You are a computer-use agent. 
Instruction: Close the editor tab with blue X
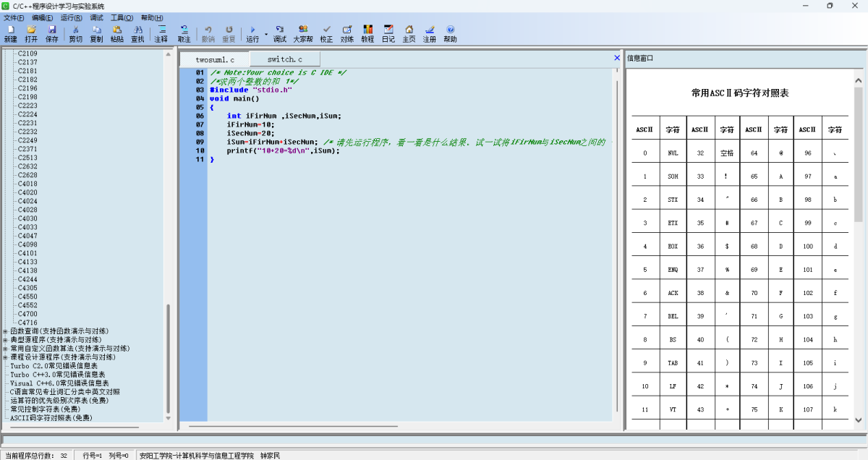pyautogui.click(x=617, y=58)
